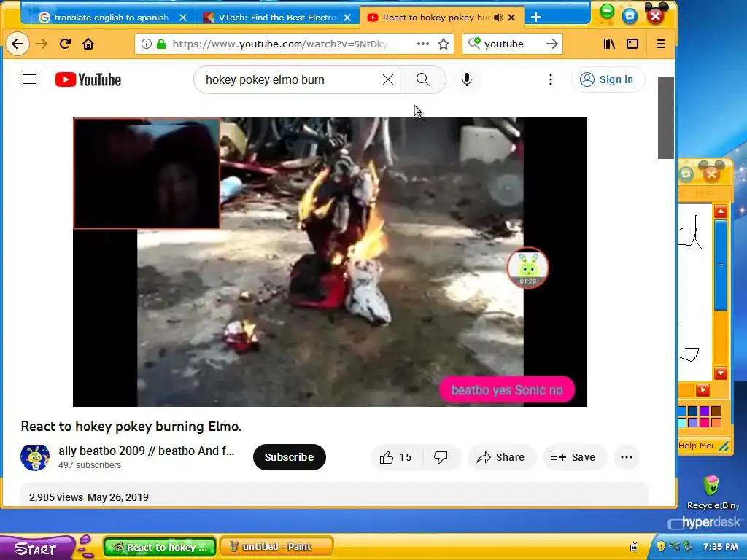Submit browser search with the arrow button
The height and width of the screenshot is (560, 747).
tap(552, 44)
